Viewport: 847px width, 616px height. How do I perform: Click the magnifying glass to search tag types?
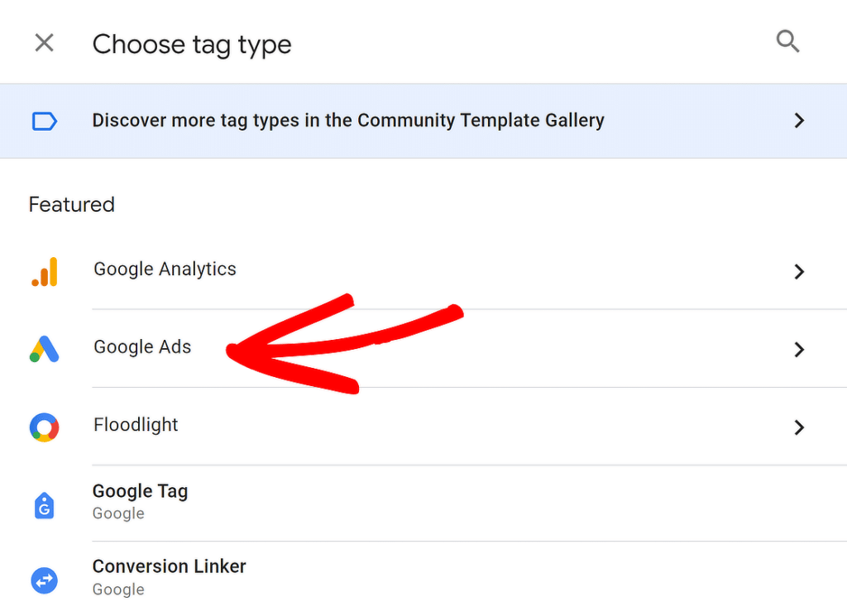coord(787,41)
